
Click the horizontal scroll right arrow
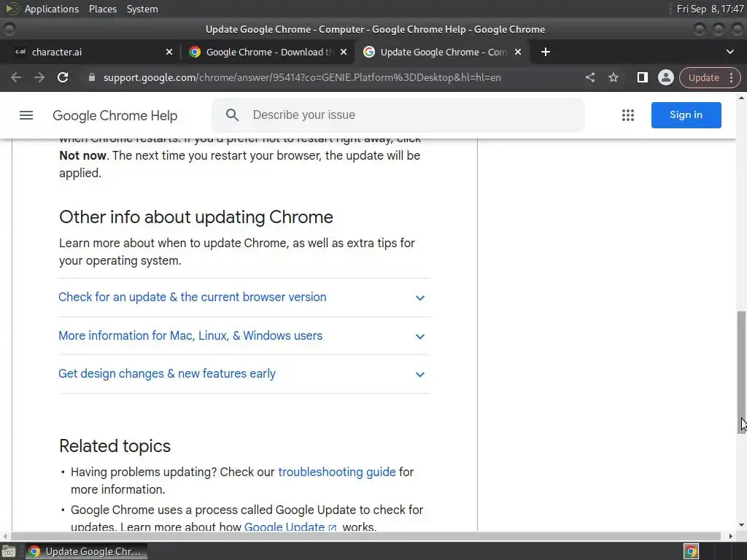coord(731,536)
